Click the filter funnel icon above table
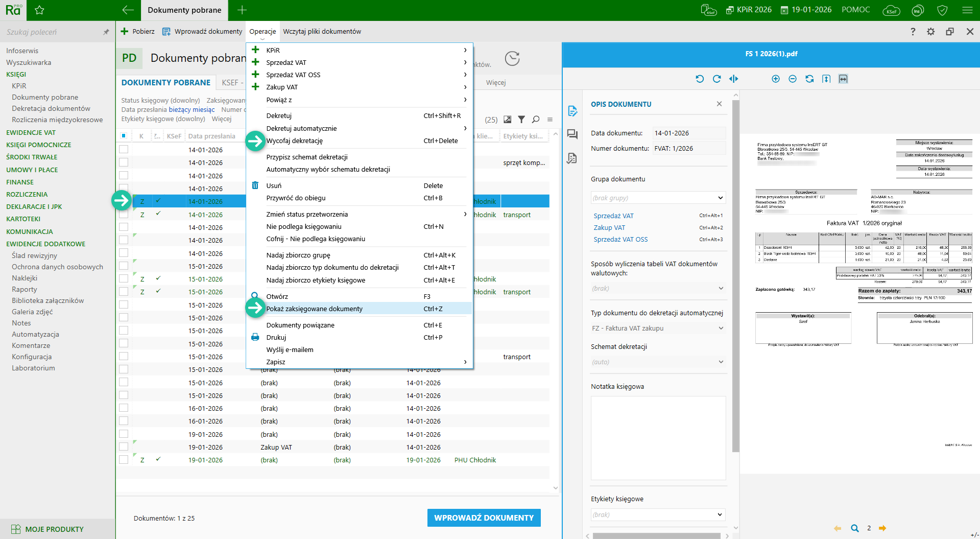The height and width of the screenshot is (539, 980). [x=521, y=120]
